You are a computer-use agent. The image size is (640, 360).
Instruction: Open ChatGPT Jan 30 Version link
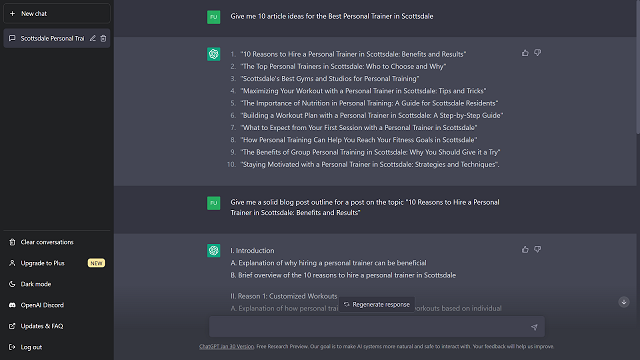[227, 347]
